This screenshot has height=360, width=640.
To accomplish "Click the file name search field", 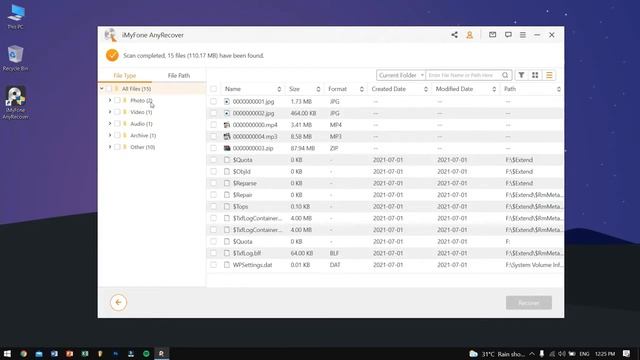I will [464, 75].
